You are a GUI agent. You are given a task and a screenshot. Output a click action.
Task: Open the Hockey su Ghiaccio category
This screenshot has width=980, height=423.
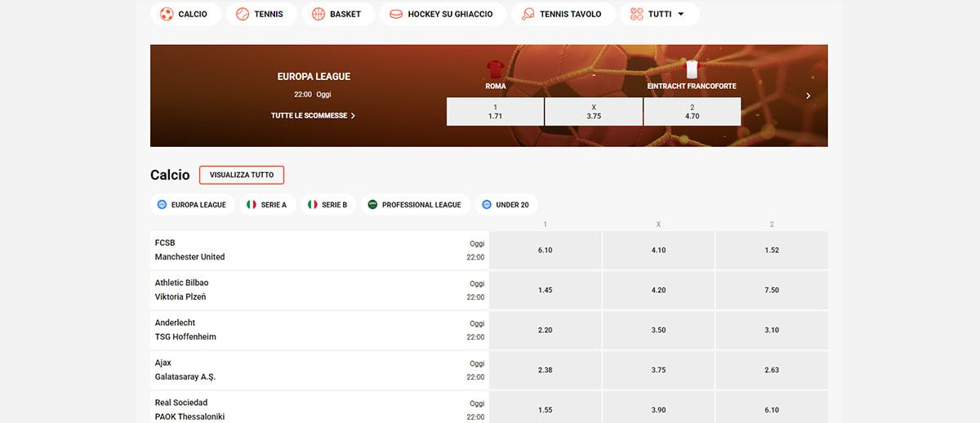coord(443,14)
